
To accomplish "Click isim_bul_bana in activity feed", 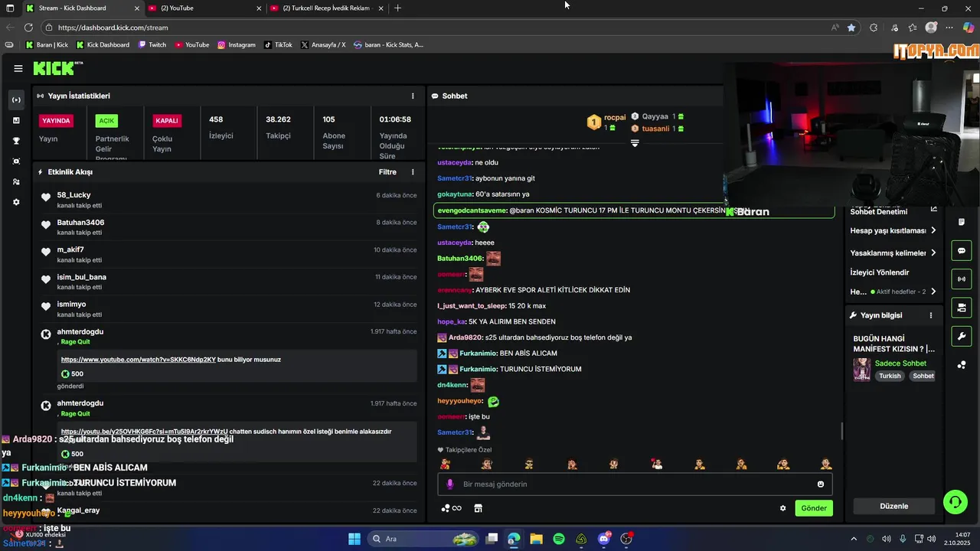I will 81,277.
